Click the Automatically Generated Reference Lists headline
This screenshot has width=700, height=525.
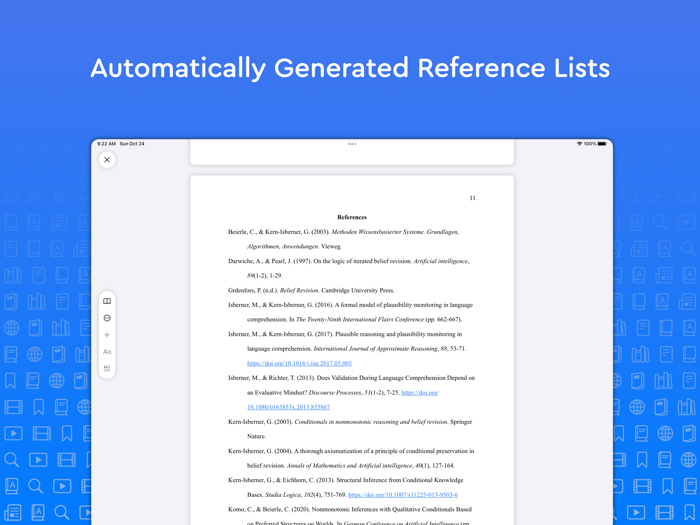click(x=350, y=68)
